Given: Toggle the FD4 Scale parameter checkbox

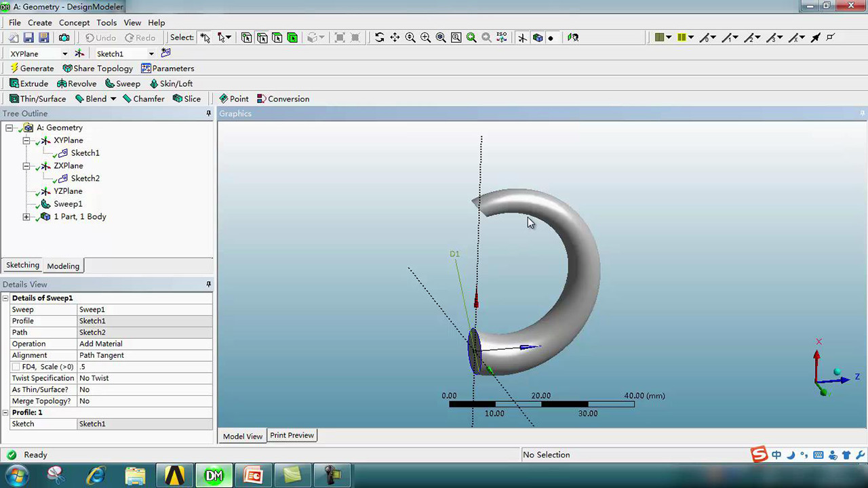Looking at the screenshot, I should [16, 367].
